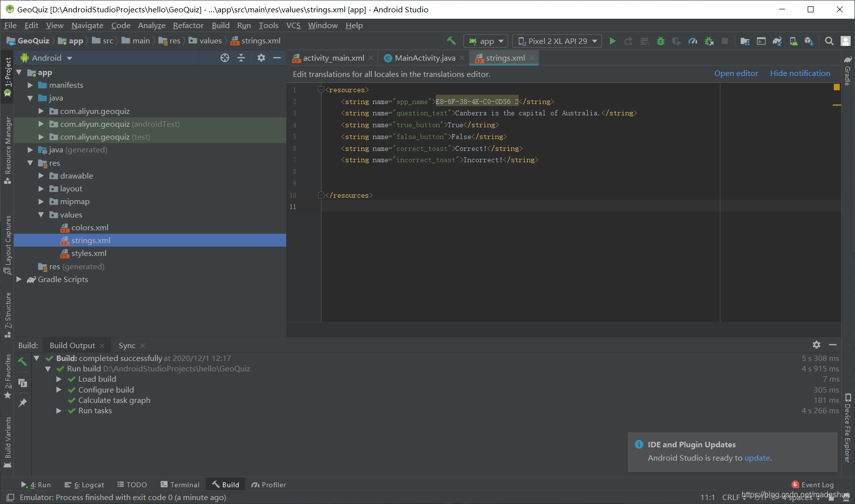Toggle Layout Captures side panel

7,245
